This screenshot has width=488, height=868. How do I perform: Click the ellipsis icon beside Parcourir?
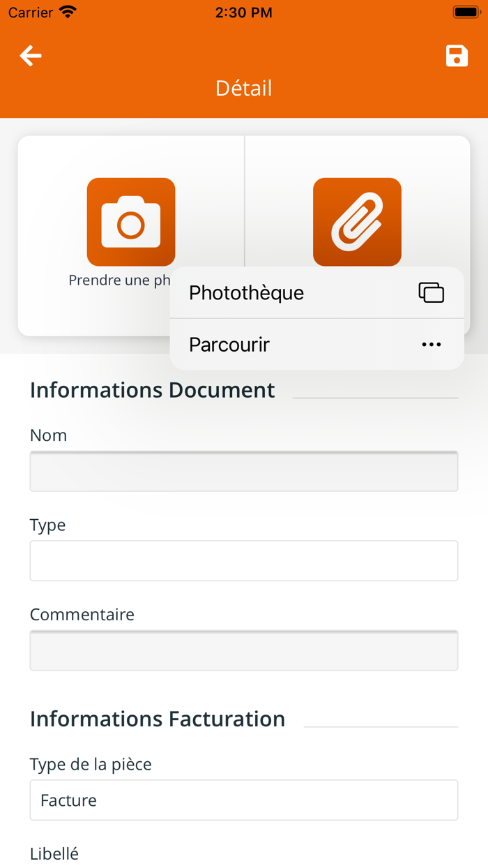[431, 345]
